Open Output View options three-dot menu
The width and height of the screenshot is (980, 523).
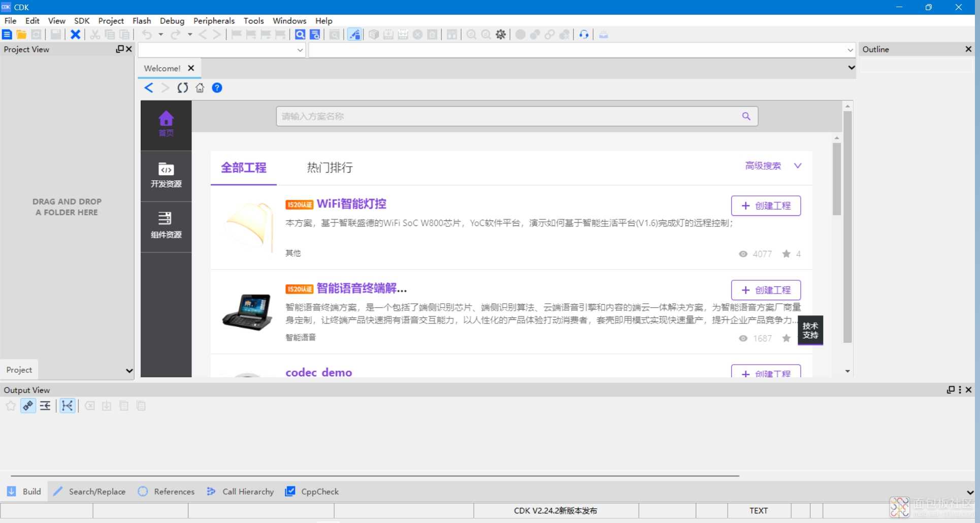coord(960,389)
